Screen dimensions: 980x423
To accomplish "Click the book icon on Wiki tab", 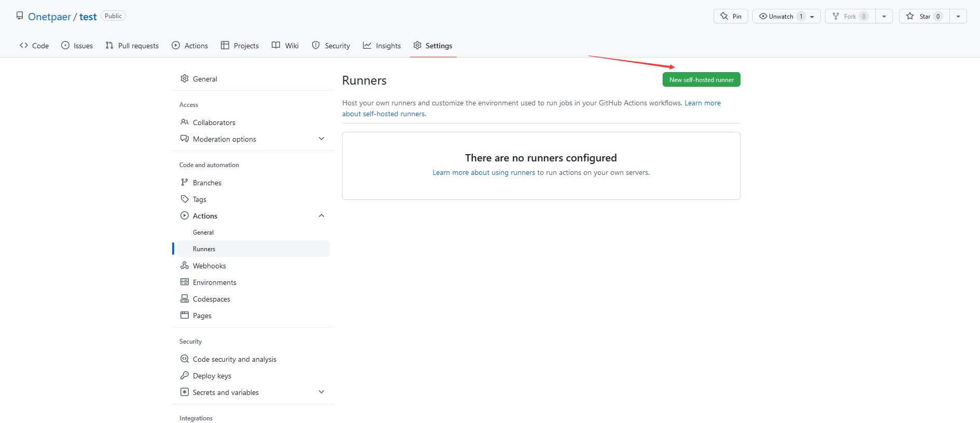I will click(x=276, y=45).
